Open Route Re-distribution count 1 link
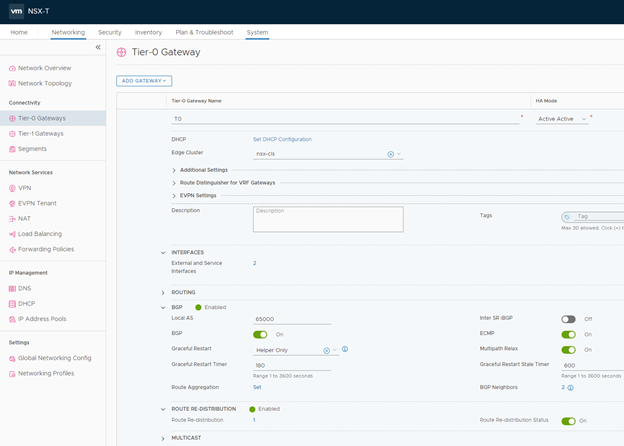624x446 pixels. (254, 420)
